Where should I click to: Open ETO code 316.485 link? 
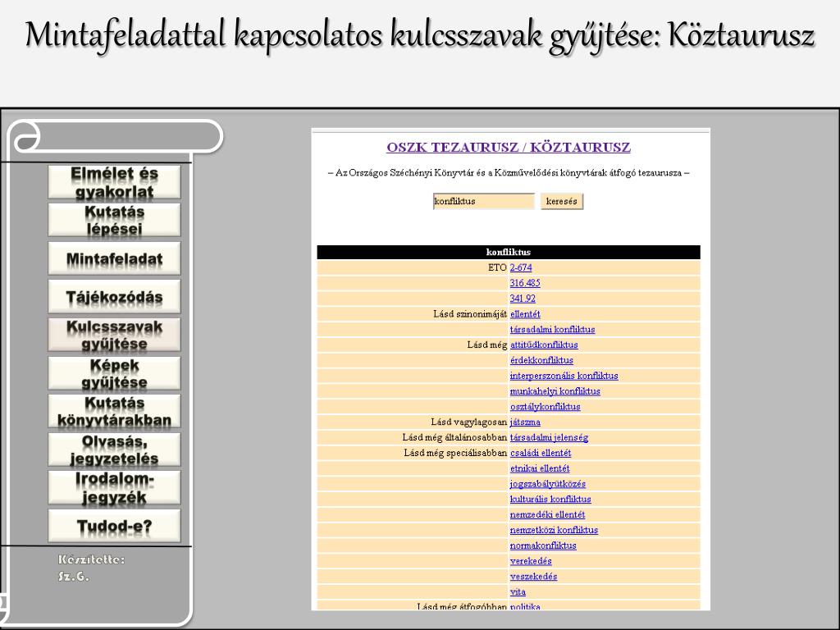tap(525, 283)
